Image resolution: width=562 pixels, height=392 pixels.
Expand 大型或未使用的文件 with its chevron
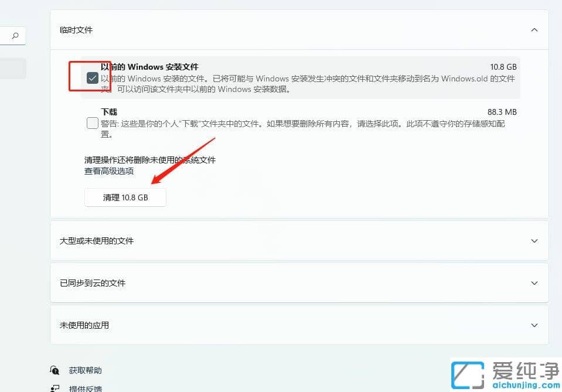534,241
